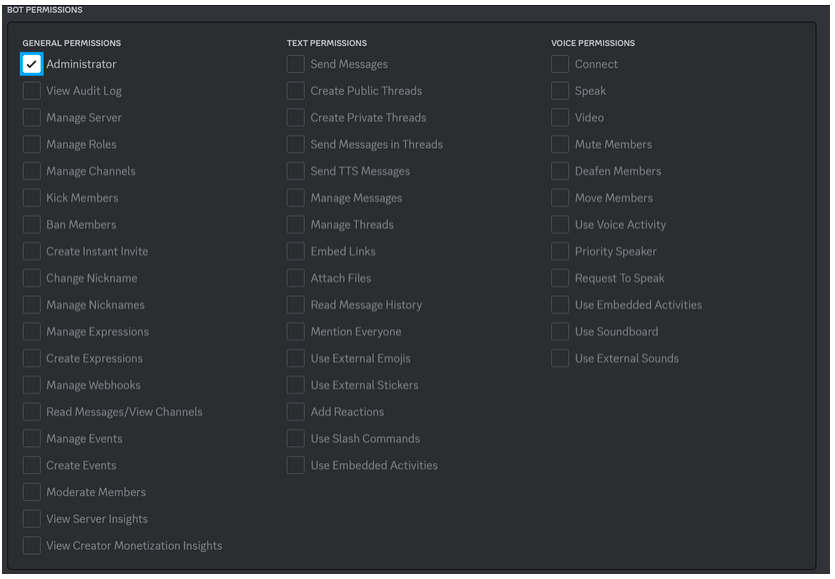This screenshot has width=835, height=579.
Task: Enable View Creator Monetization Insights
Action: coord(31,545)
